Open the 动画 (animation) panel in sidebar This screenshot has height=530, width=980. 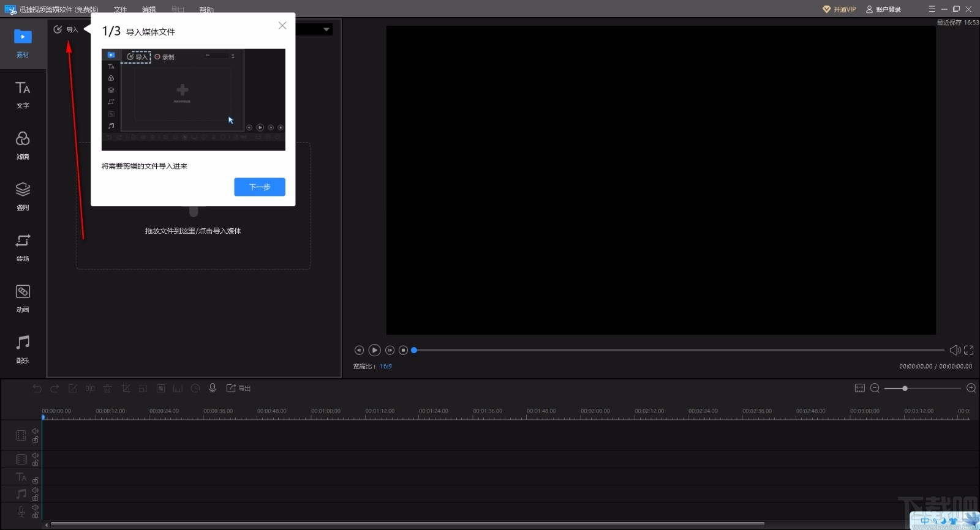click(23, 298)
